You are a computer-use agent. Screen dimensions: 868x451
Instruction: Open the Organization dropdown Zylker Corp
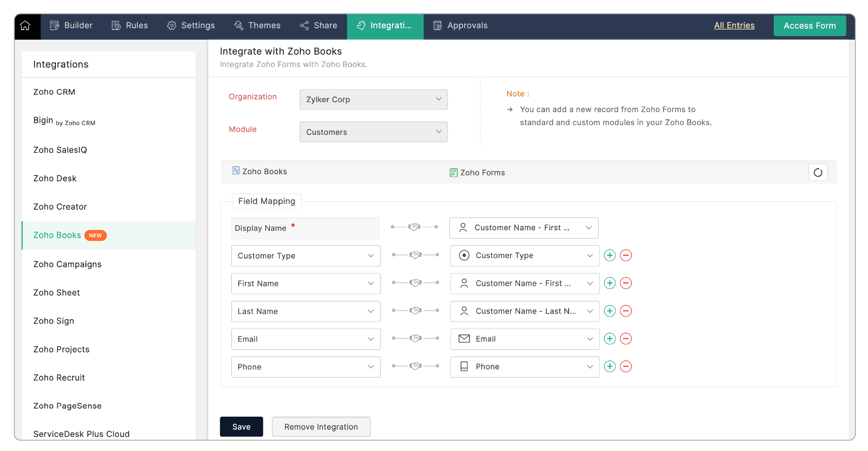click(x=373, y=100)
